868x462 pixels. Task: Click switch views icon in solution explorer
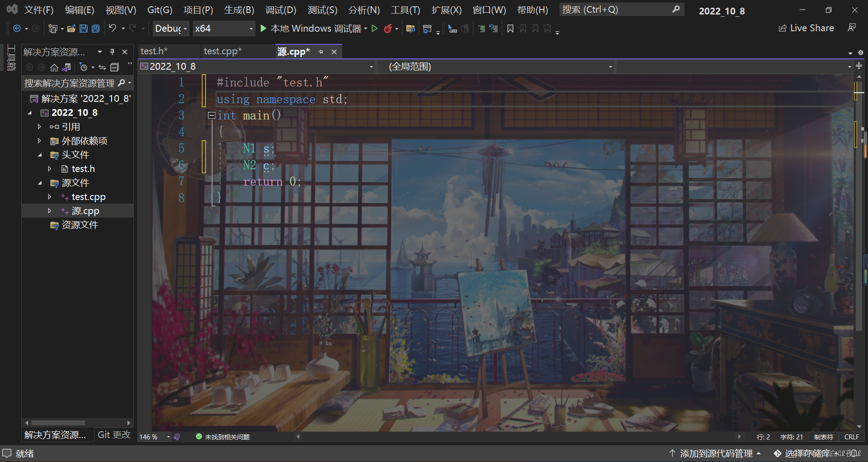[66, 67]
